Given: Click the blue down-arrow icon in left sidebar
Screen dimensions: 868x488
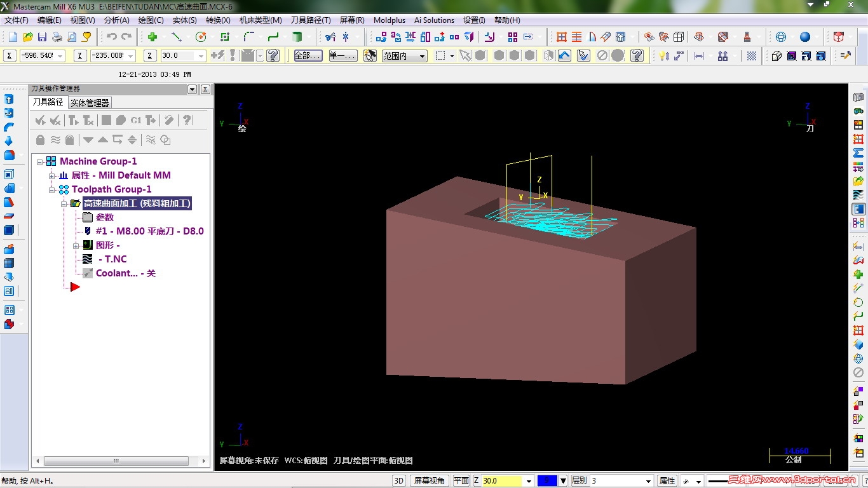Looking at the screenshot, I should 9,141.
